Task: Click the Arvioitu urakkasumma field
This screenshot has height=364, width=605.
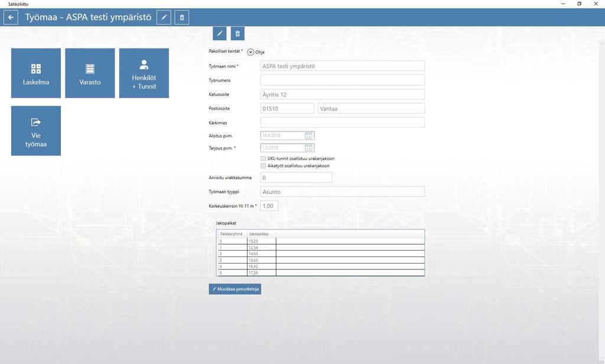Action: (x=297, y=177)
